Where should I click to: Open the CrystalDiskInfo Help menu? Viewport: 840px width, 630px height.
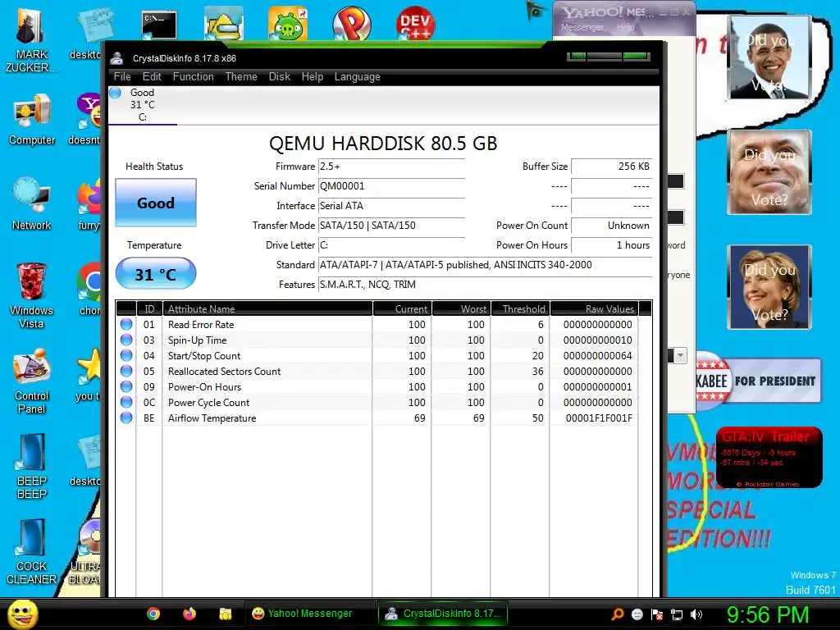(313, 76)
